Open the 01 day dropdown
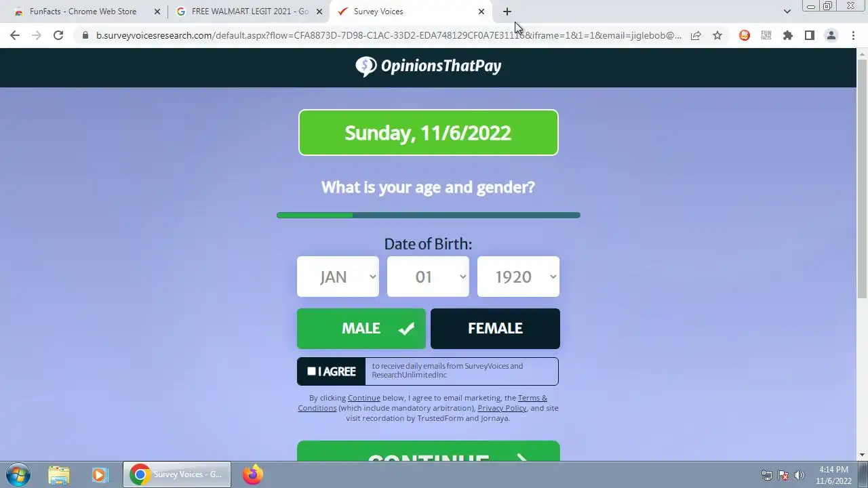The height and width of the screenshot is (488, 868). (428, 277)
